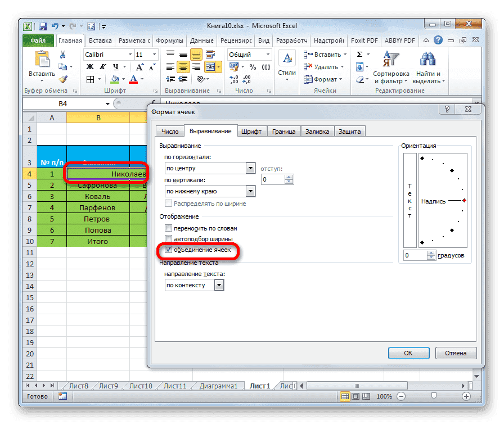The width and height of the screenshot is (504, 425).
Task: Check автоподбор ширины
Action: pyautogui.click(x=169, y=238)
